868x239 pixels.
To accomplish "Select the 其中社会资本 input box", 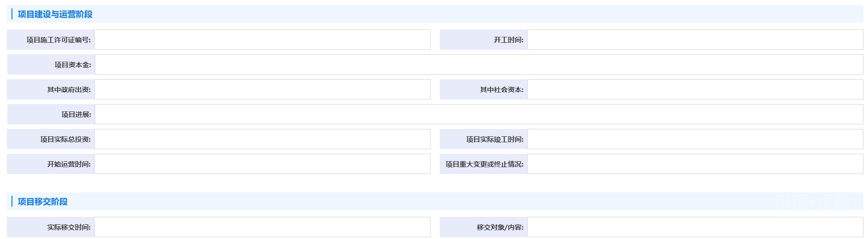I will point(695,89).
